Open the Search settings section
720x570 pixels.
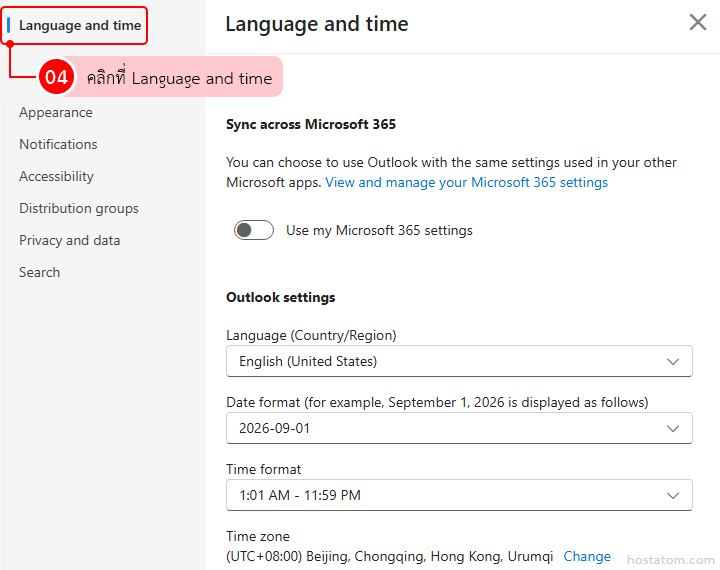pyautogui.click(x=39, y=272)
